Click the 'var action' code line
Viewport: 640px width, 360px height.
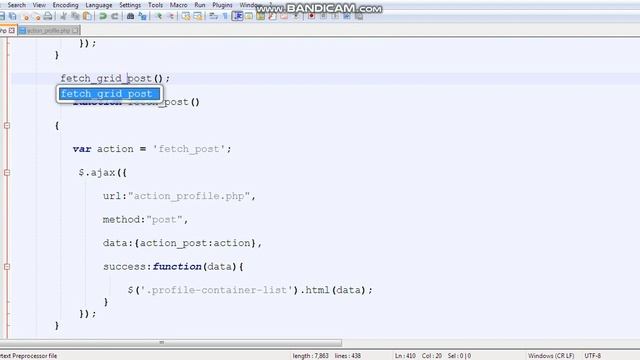(152, 149)
